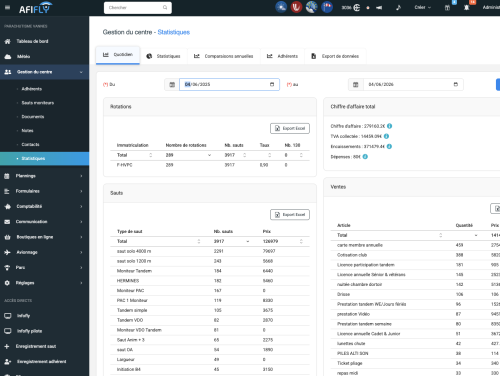
Task: Switch to the Statistiques tab
Action: 163,56
